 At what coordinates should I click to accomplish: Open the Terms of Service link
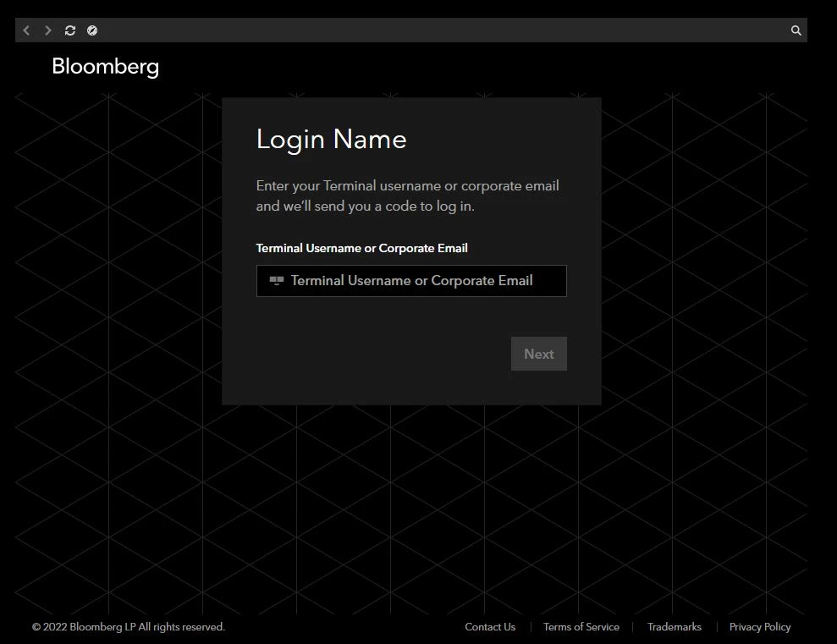click(581, 627)
